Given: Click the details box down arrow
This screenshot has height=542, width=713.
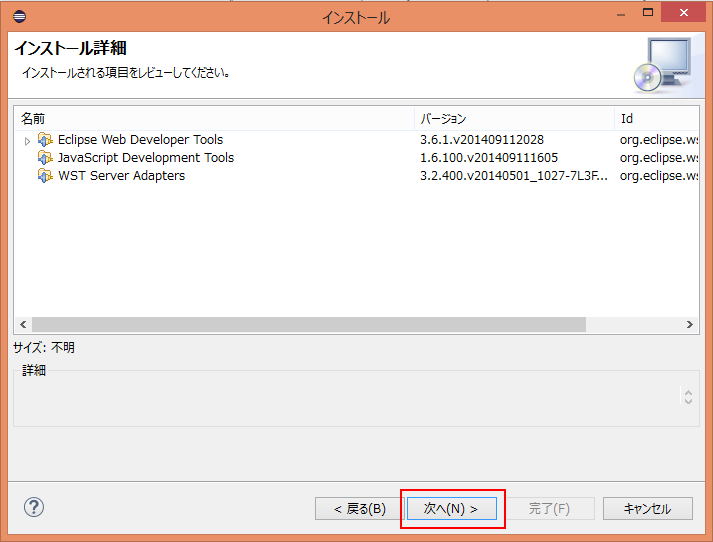Looking at the screenshot, I should click(688, 401).
